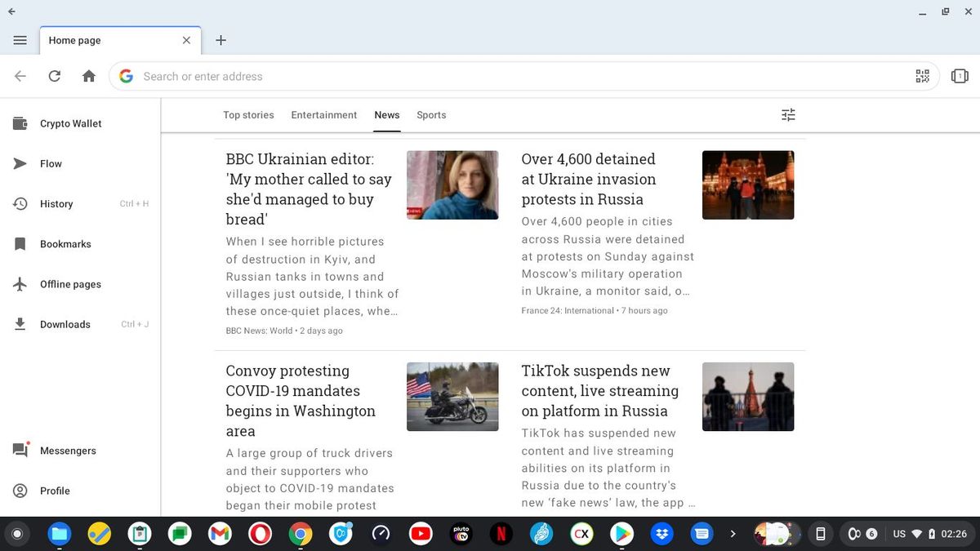Open the hamburger menu
Screen dimensions: 980x551
[x=20, y=39]
